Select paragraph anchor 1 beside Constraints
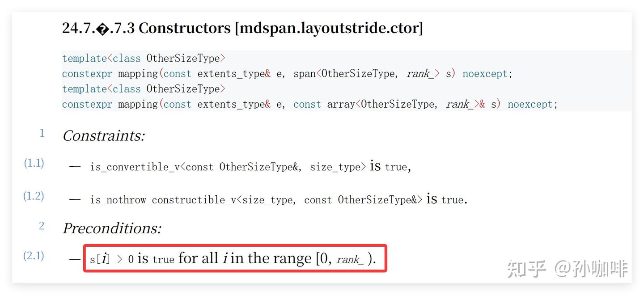The height and width of the screenshot is (295, 644). [42, 133]
